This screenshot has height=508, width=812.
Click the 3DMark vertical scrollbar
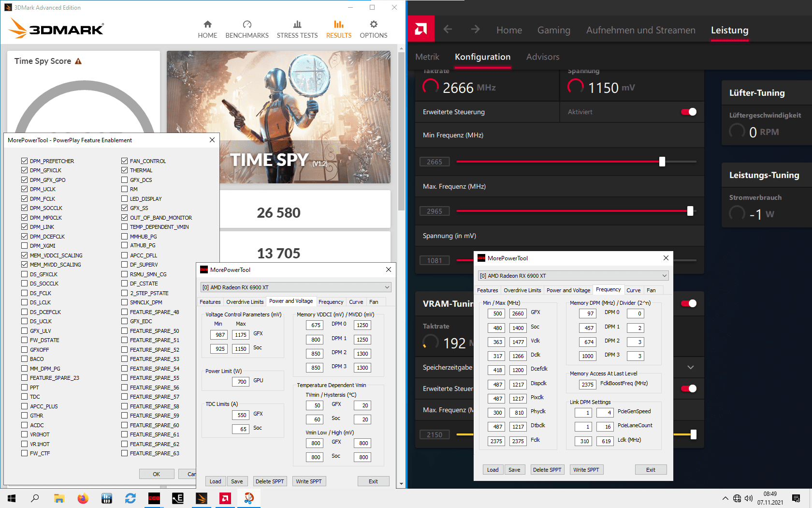(x=401, y=131)
